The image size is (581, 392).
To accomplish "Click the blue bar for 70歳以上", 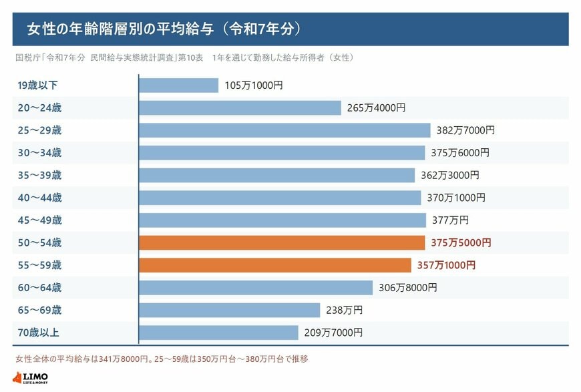I will [x=218, y=333].
